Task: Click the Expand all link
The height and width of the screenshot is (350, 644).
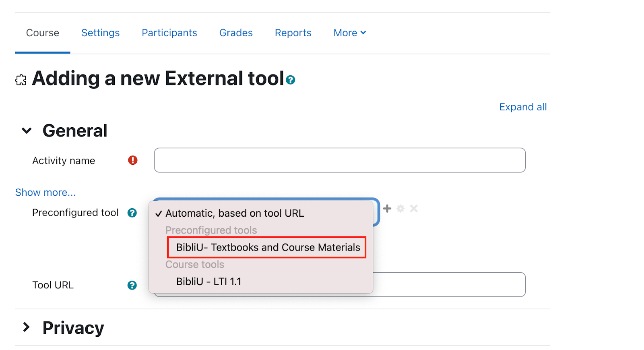Action: [523, 107]
